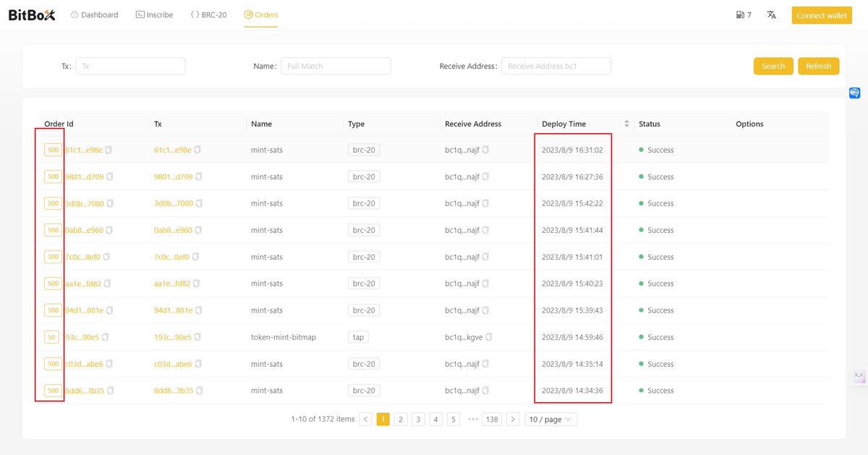Open the purple terminal side widget
The width and height of the screenshot is (868, 455).
[859, 375]
